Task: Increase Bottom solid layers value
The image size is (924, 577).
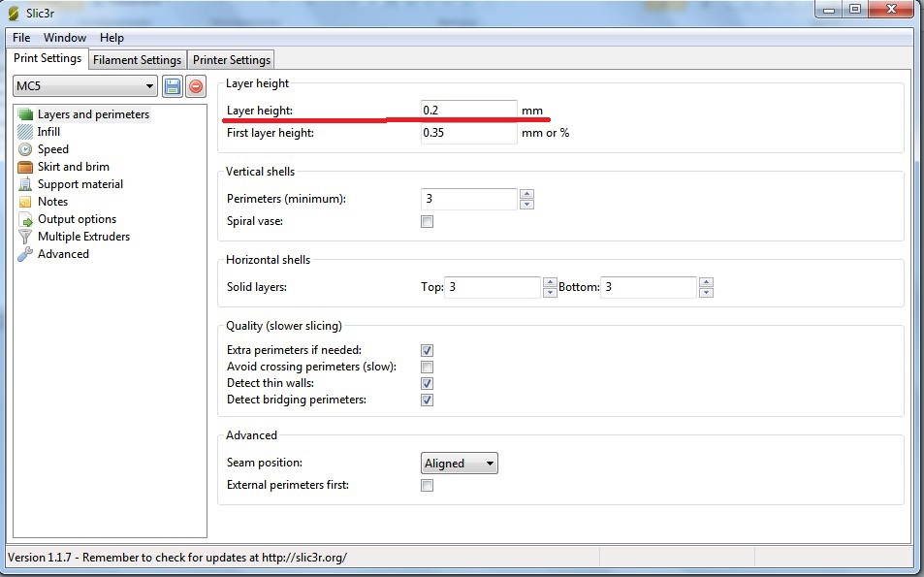Action: coord(706,282)
